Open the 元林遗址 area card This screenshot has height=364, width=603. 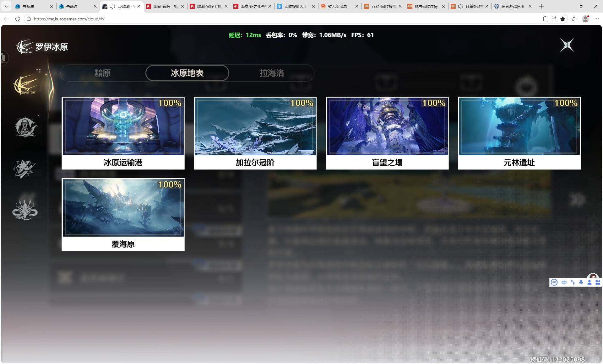click(519, 133)
